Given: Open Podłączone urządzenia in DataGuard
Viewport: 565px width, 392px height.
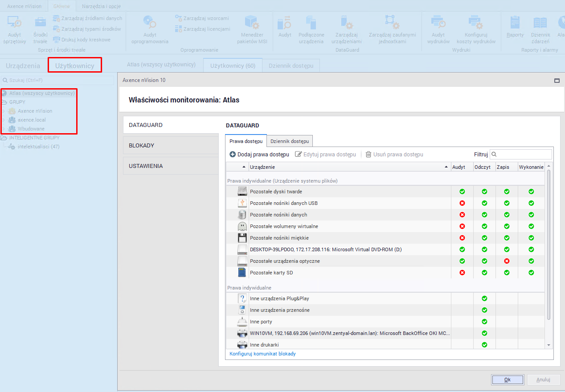Looking at the screenshot, I should tap(311, 22).
